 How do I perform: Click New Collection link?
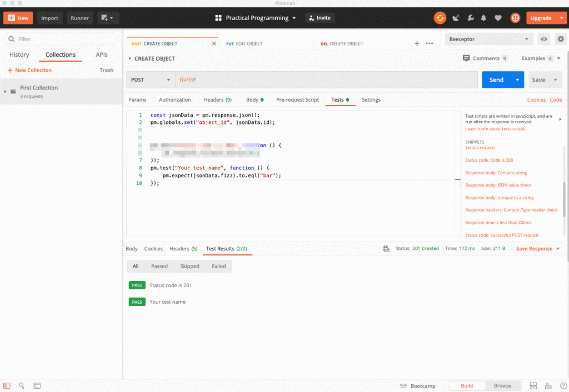coord(30,70)
